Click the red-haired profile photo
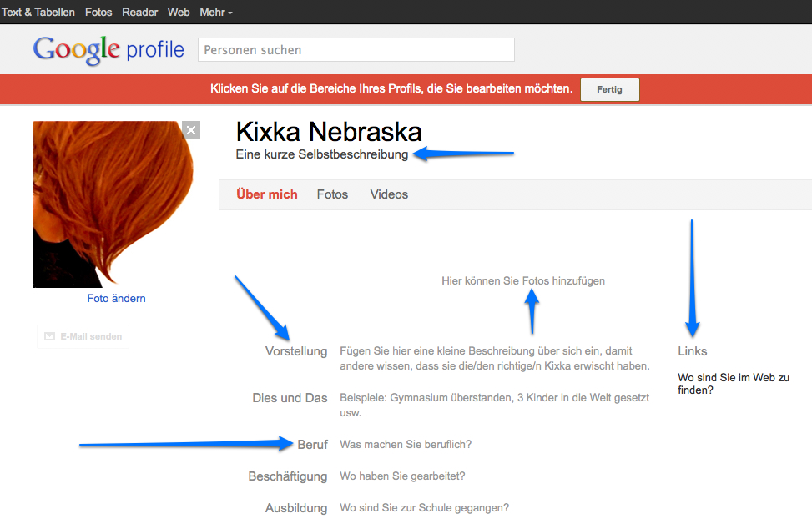Viewport: 812px width, 529px height. coord(113,204)
